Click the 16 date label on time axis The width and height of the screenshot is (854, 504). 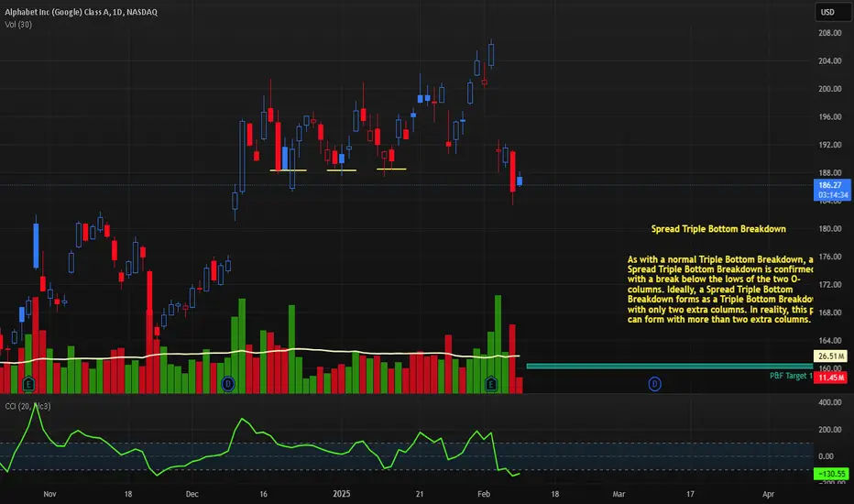point(263,494)
